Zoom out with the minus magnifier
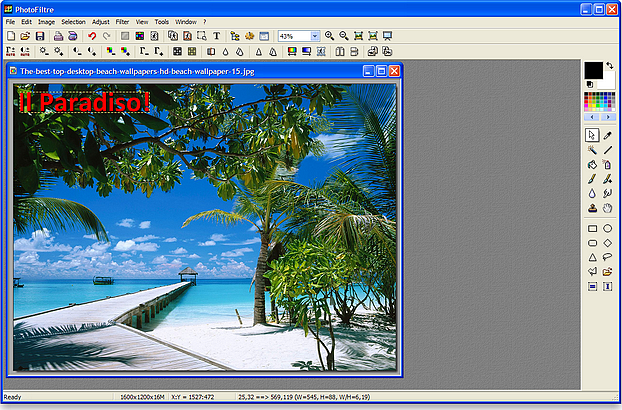The width and height of the screenshot is (622, 410). tap(344, 36)
